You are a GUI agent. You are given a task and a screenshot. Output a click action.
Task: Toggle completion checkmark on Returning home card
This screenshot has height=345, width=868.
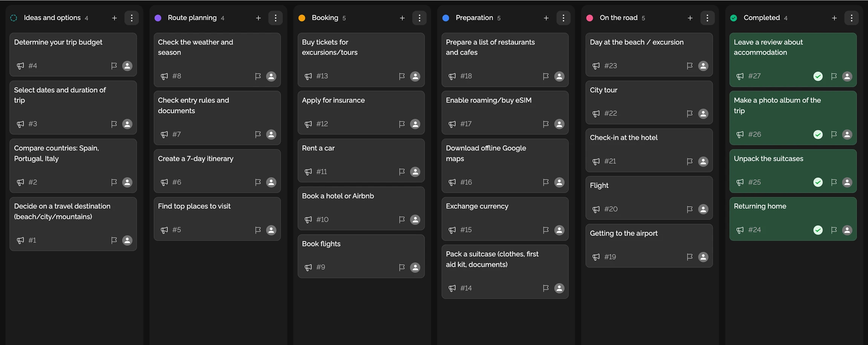[x=818, y=230]
